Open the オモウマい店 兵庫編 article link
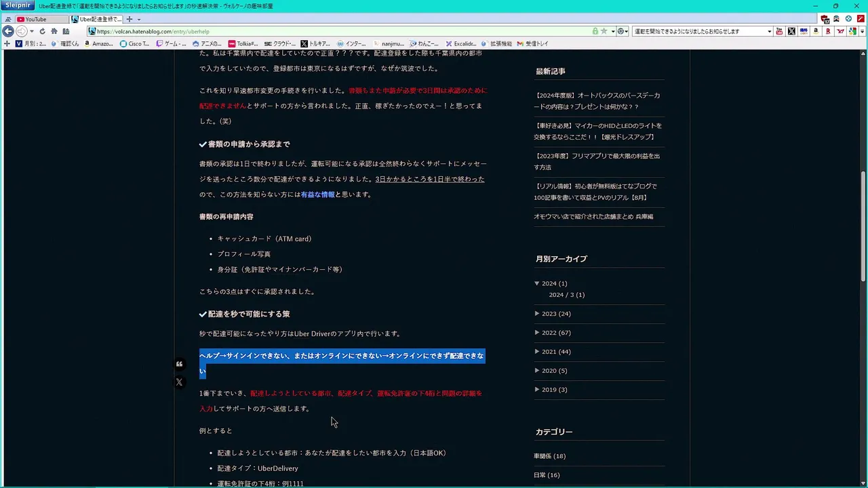The height and width of the screenshot is (488, 868). (x=593, y=217)
